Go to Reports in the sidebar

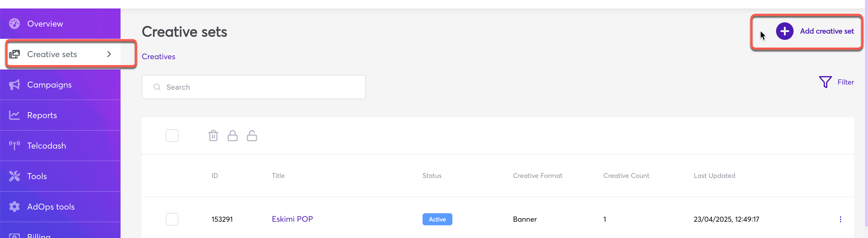click(42, 115)
